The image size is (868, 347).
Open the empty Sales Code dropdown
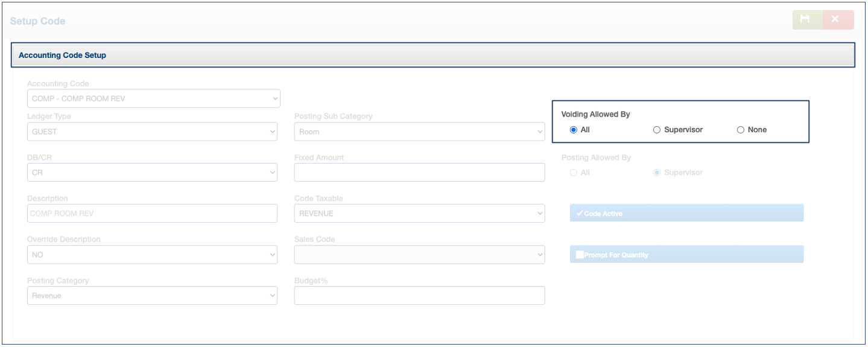coord(419,255)
